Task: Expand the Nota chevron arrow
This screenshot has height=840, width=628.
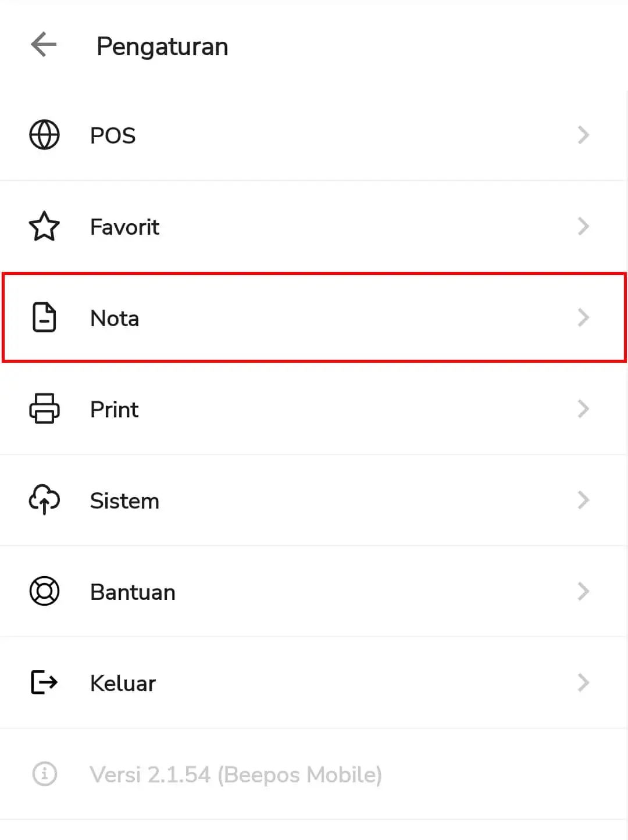Action: click(x=583, y=317)
